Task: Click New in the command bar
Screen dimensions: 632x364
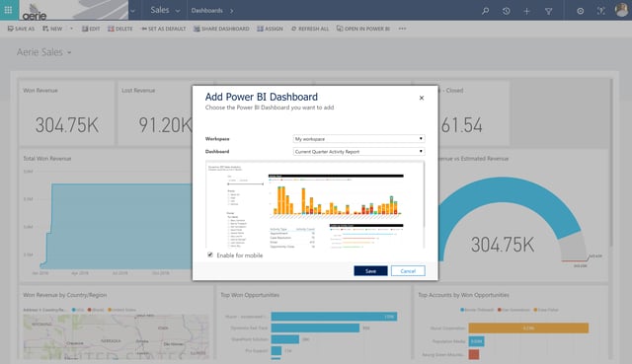Action: click(52, 29)
